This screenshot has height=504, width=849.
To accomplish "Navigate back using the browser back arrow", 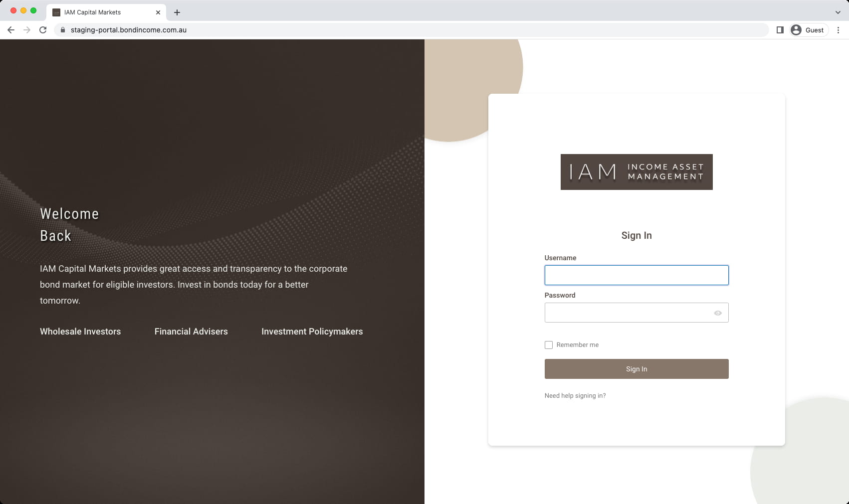I will tap(11, 30).
